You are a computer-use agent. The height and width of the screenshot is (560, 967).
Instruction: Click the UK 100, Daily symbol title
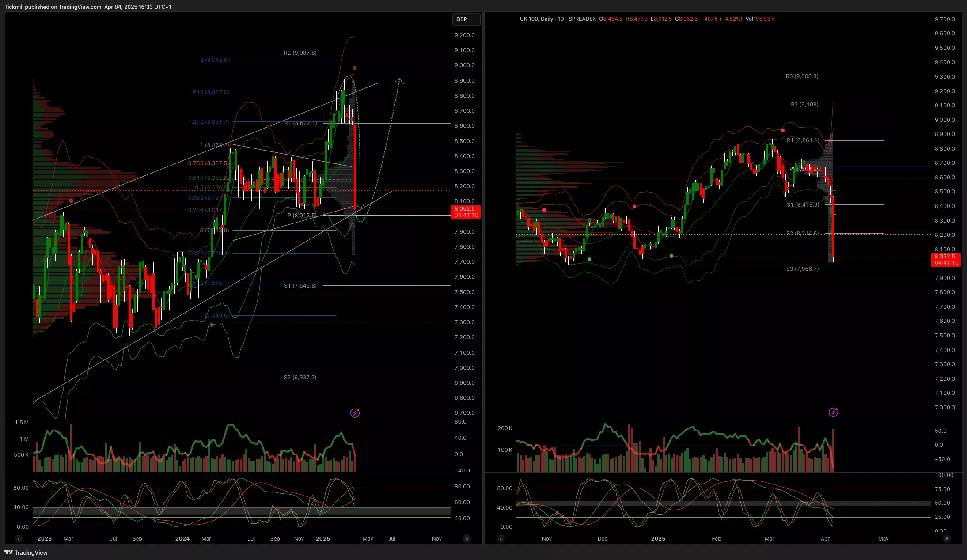click(536, 19)
